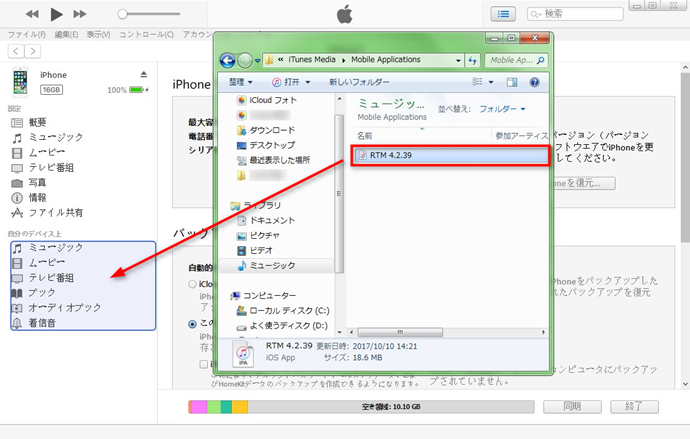Viewport: 690px width, 439px height.
Task: Open Explorer help question mark icon
Action: tap(534, 82)
